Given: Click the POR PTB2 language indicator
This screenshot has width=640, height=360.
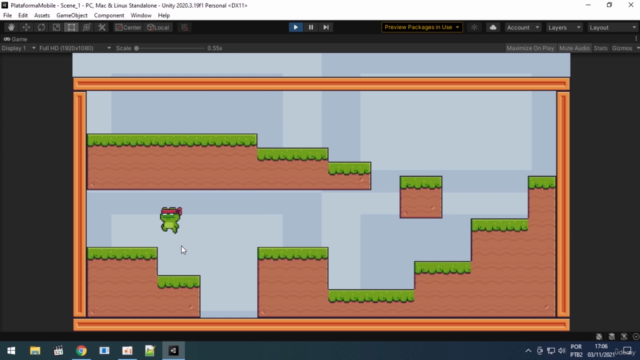Looking at the screenshot, I should click(x=576, y=351).
